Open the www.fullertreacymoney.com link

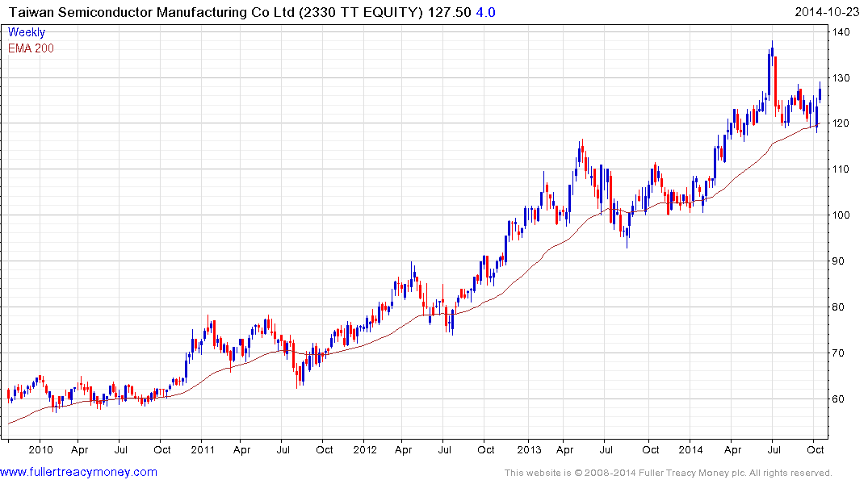78,472
